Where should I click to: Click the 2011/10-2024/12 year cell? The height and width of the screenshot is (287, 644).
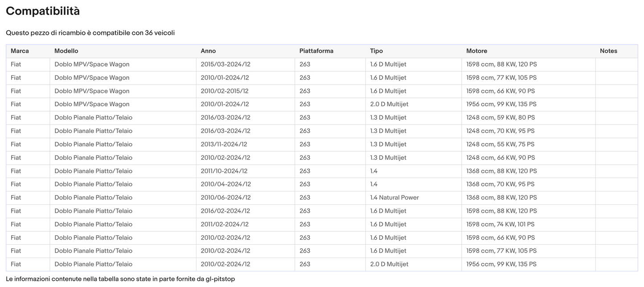[x=224, y=171]
